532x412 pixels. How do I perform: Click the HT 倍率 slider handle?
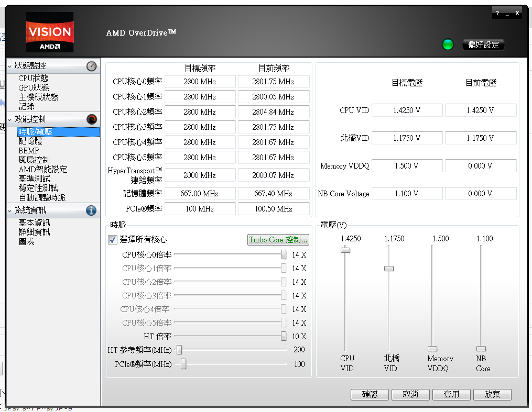[x=284, y=336]
